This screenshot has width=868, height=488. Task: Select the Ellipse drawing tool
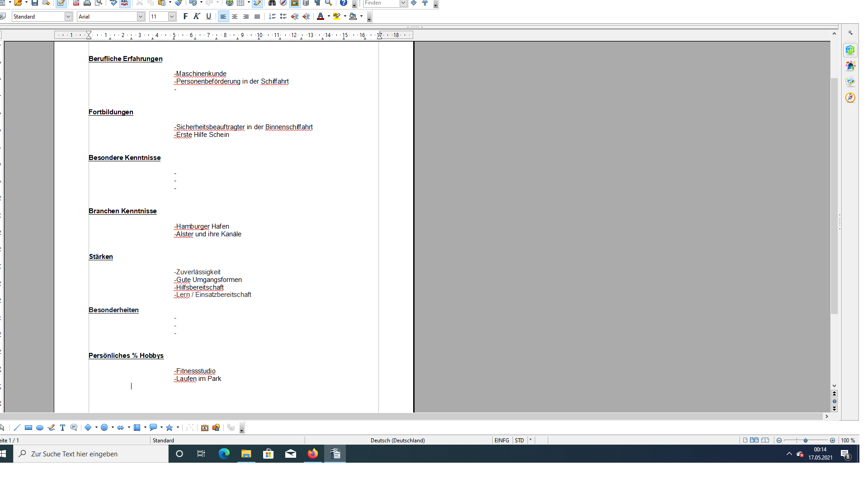tap(40, 427)
